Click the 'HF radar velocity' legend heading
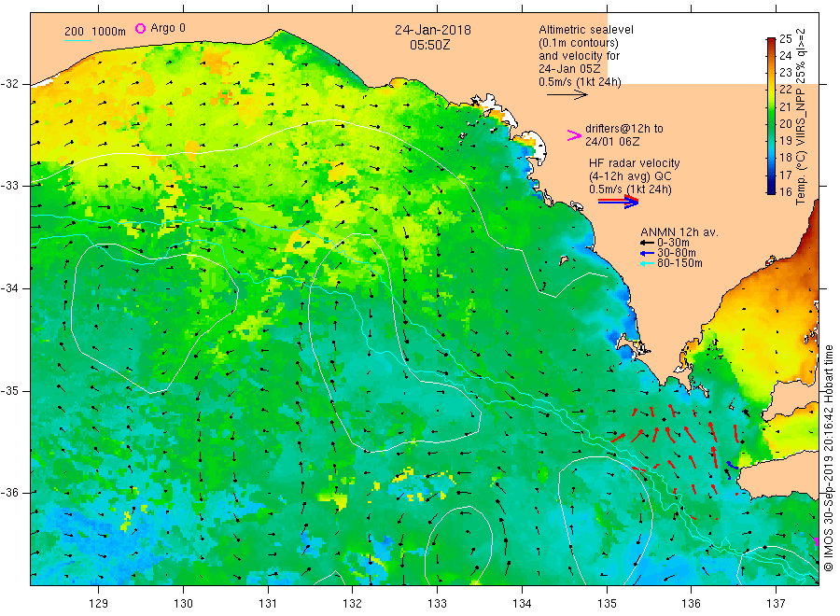 [x=635, y=162]
